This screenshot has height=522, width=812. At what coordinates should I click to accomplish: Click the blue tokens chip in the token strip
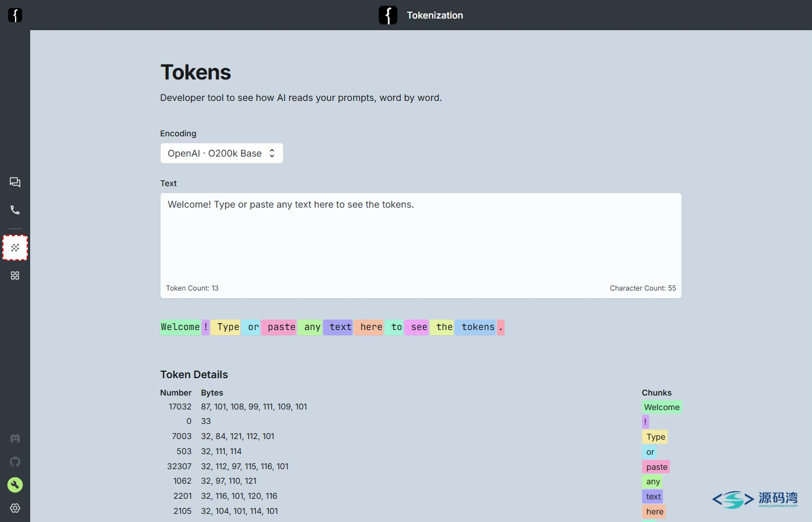pyautogui.click(x=476, y=327)
